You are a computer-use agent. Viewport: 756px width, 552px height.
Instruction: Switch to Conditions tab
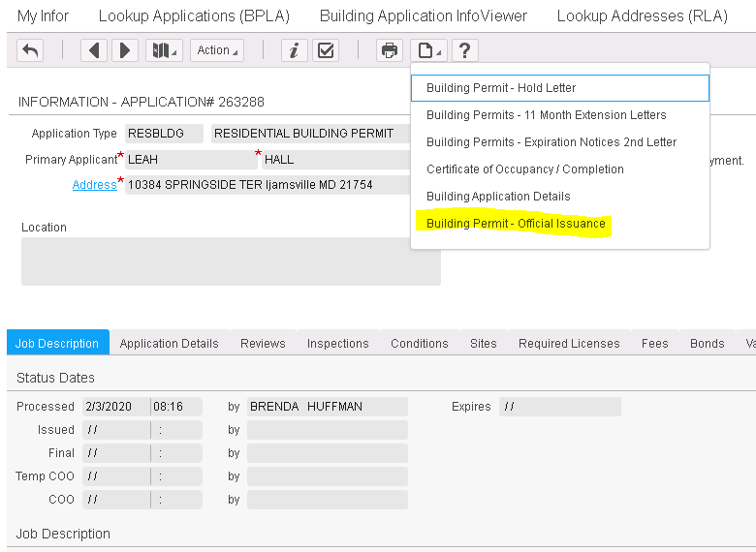[420, 343]
